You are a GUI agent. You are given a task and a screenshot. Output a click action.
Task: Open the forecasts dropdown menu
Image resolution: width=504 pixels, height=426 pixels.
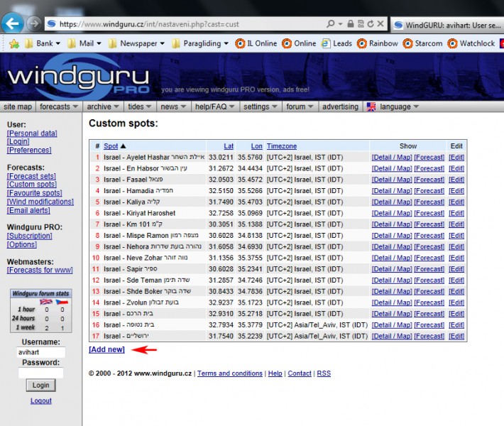pos(59,106)
